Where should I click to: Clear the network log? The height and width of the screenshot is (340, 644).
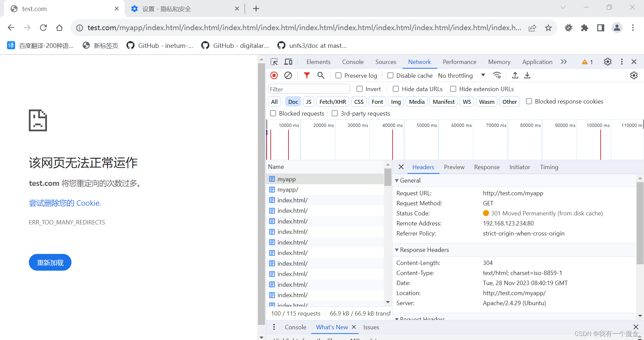[x=288, y=76]
